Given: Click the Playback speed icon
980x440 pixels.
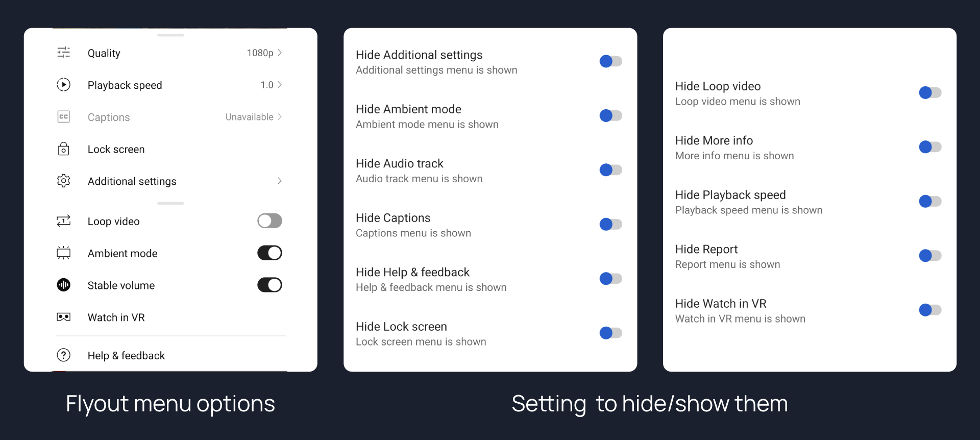Looking at the screenshot, I should (x=64, y=85).
